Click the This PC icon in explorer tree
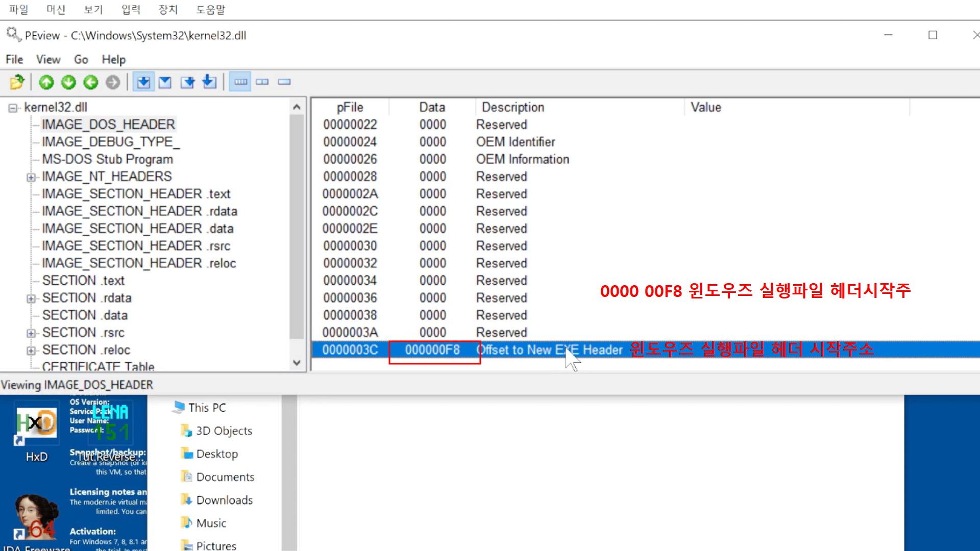Image resolution: width=980 pixels, height=551 pixels. 179,407
